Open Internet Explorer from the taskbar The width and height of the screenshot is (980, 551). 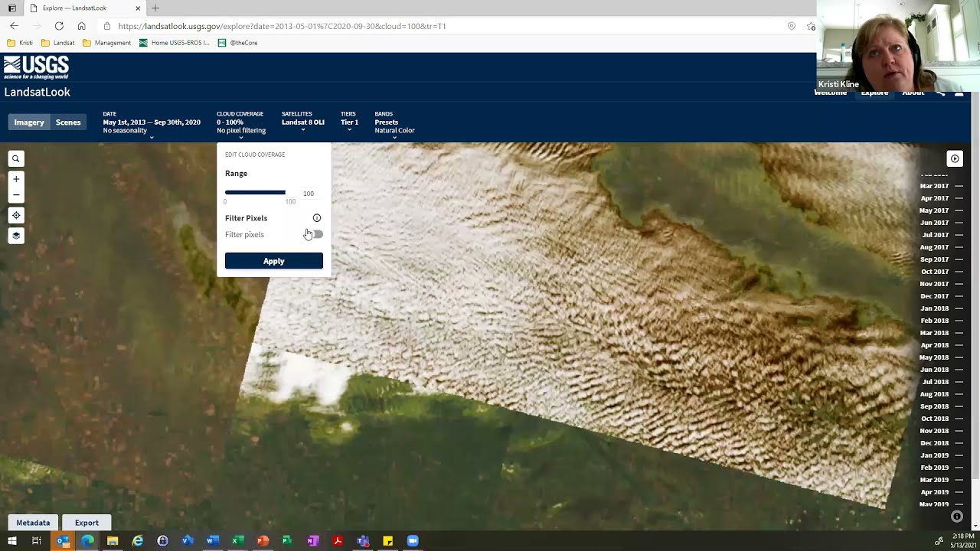tap(138, 541)
